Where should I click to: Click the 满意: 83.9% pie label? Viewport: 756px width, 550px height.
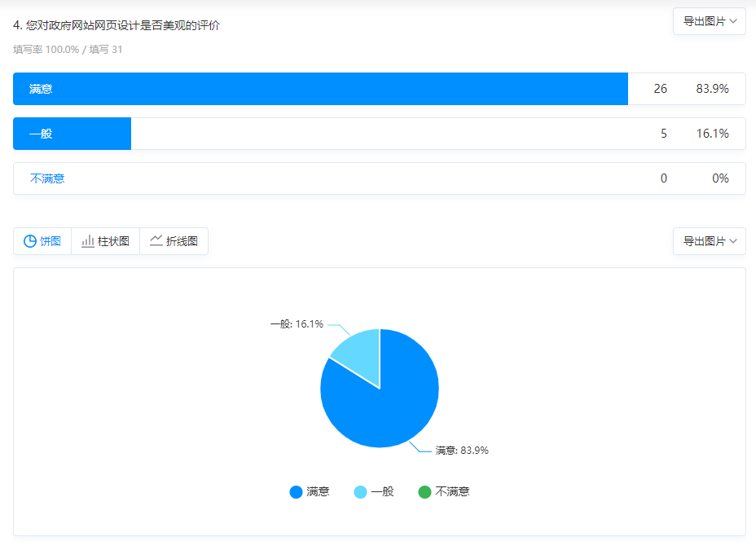462,451
